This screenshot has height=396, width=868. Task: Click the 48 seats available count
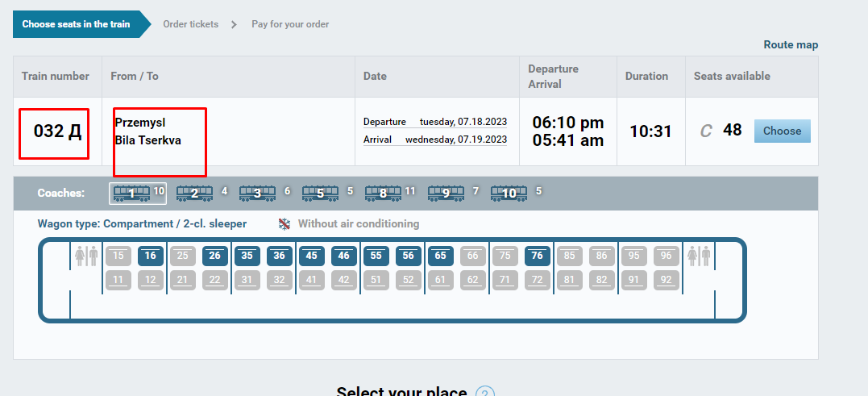(x=733, y=130)
